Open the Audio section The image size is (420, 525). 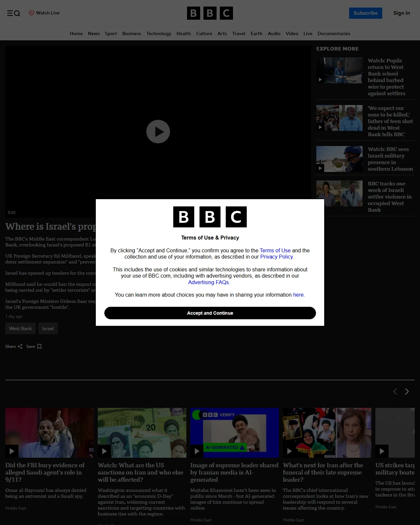coord(274,33)
